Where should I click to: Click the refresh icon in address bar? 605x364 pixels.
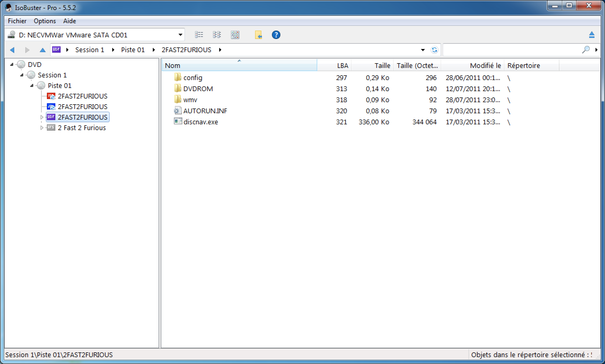pyautogui.click(x=434, y=50)
